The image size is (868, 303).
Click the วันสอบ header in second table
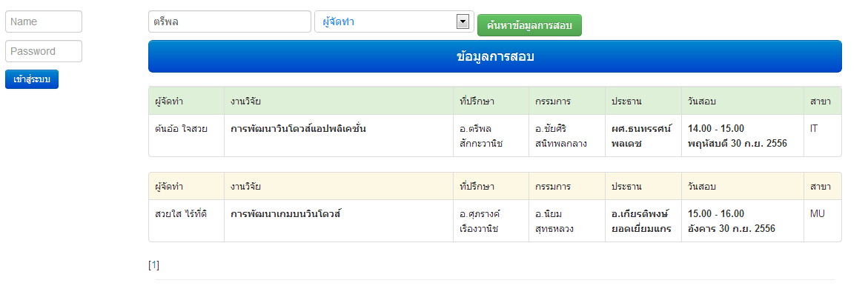click(x=701, y=186)
